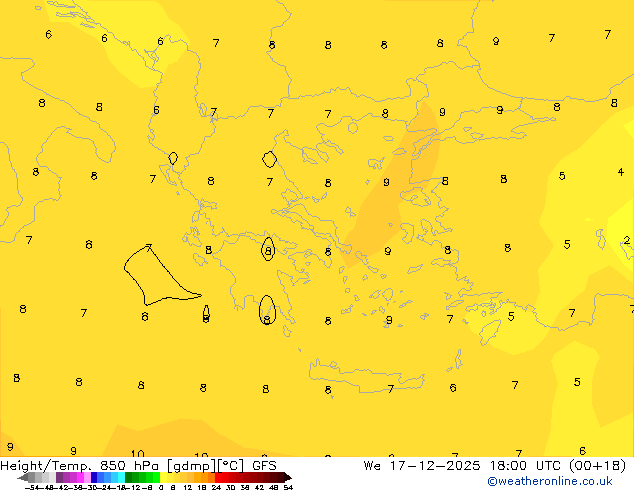
Task: Click the dark maroon right arrow end of legend
Action: [x=288, y=477]
